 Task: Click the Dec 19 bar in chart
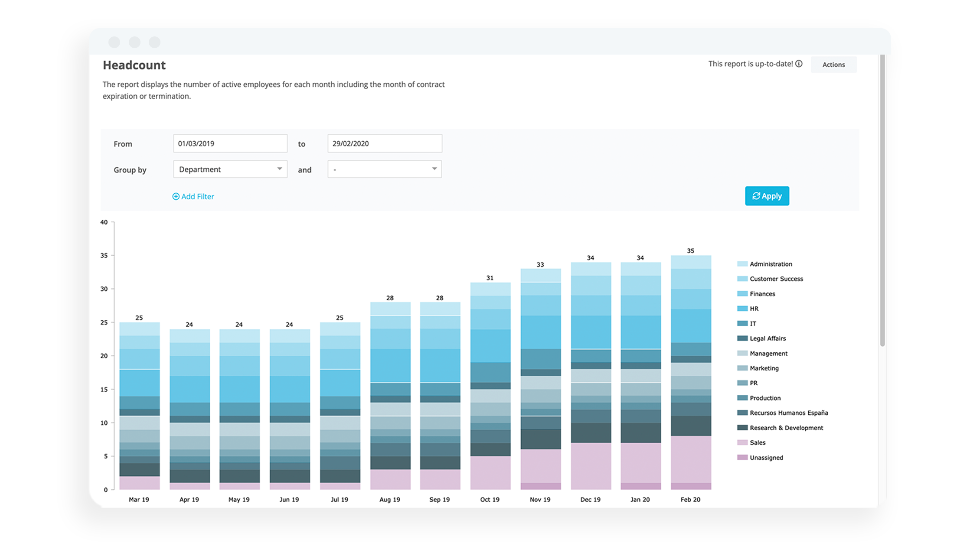[x=591, y=376]
